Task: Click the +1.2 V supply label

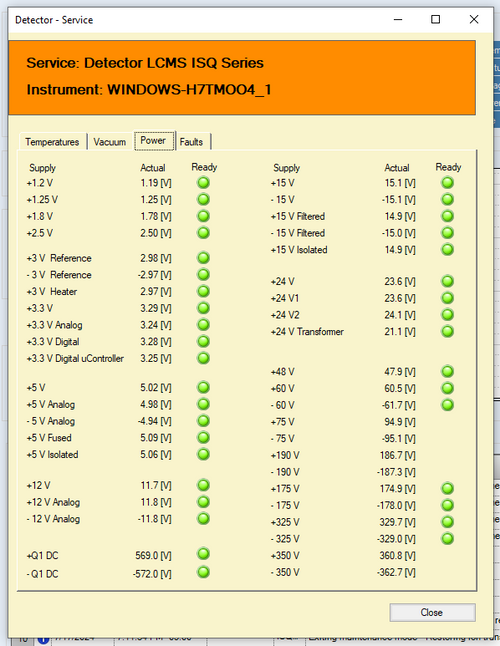Action: coord(40,183)
